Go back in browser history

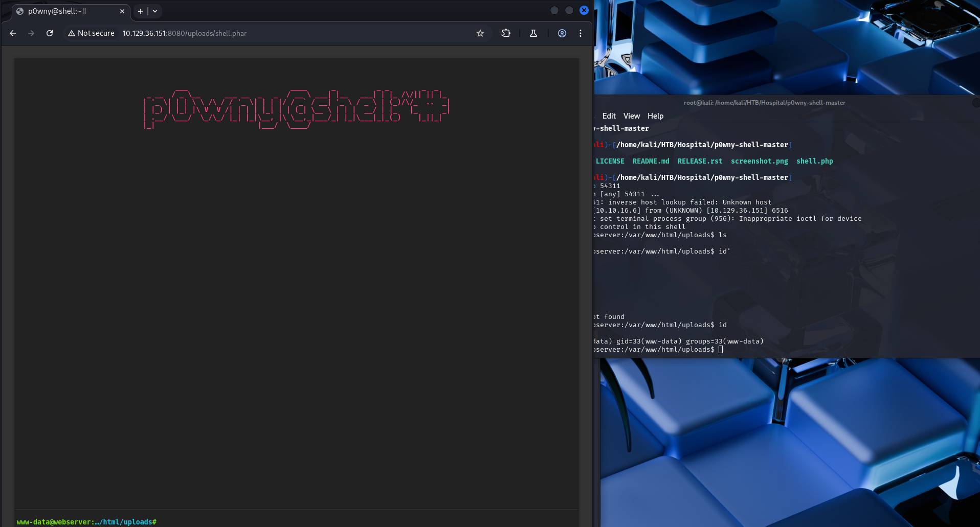point(13,33)
